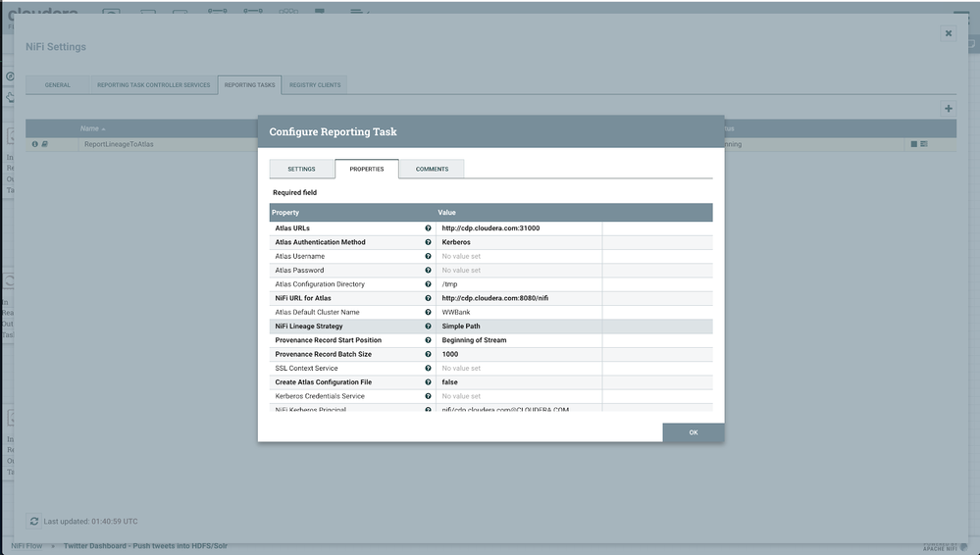Click help icon for Create Atlas Configuration File
The height and width of the screenshot is (555, 980).
click(428, 381)
